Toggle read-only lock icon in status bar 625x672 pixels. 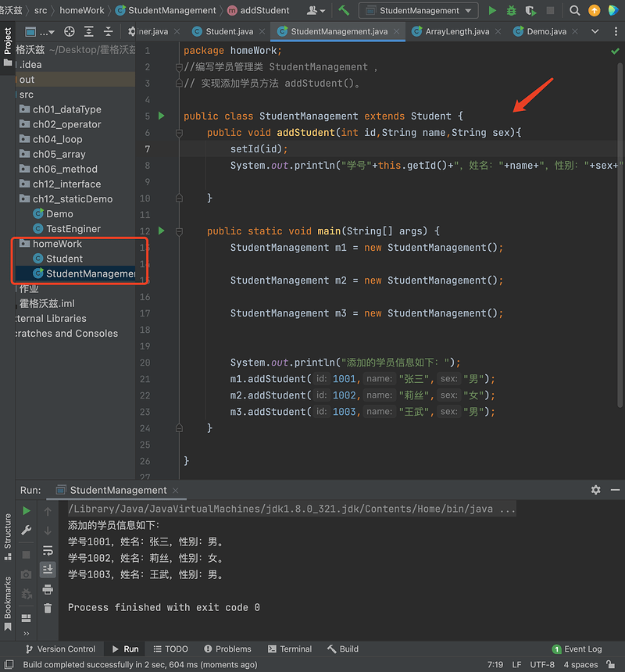coord(611,665)
